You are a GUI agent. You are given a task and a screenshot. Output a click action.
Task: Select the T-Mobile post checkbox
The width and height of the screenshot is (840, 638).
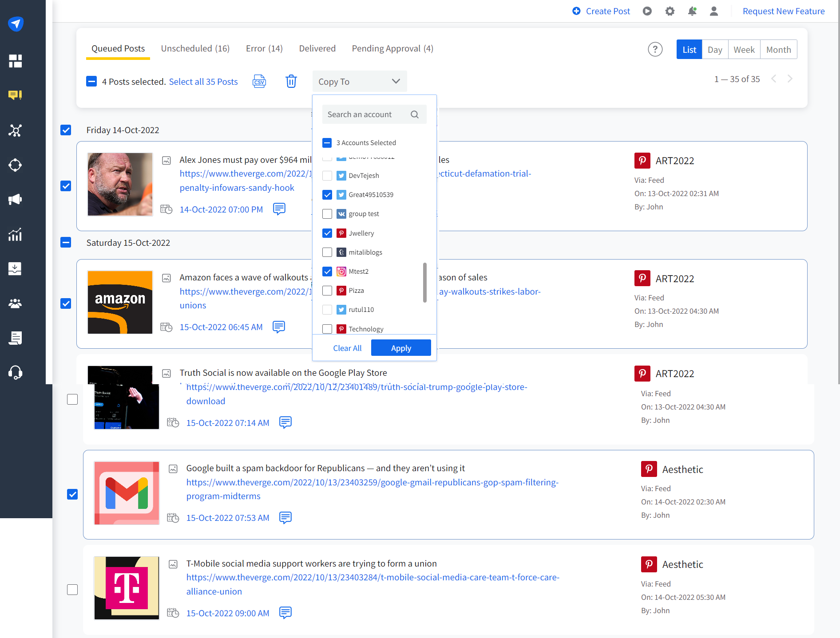pyautogui.click(x=72, y=590)
